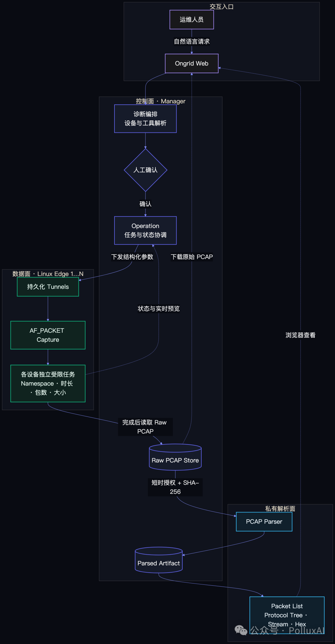Click the 控制面 · Manager group title
335x644 pixels.
(161, 101)
